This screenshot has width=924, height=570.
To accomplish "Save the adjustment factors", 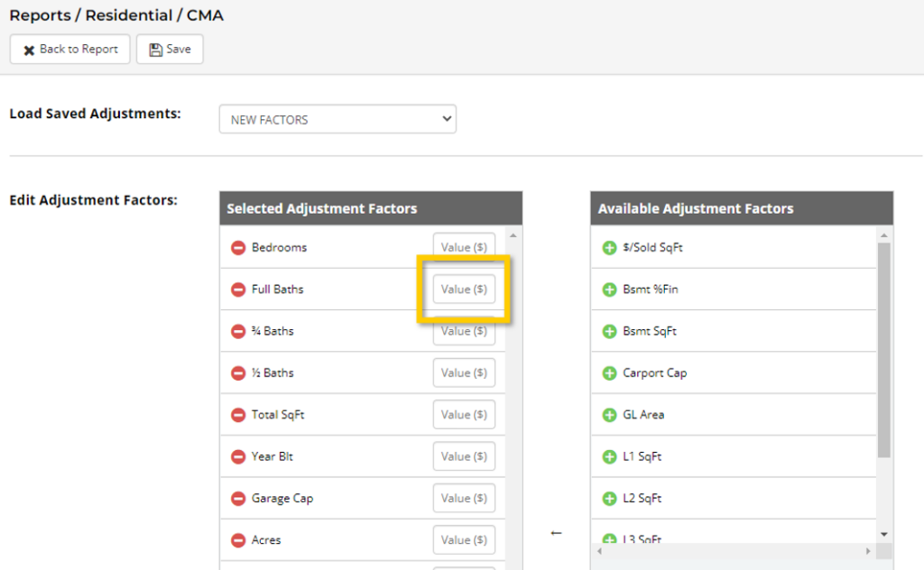I will pos(170,50).
